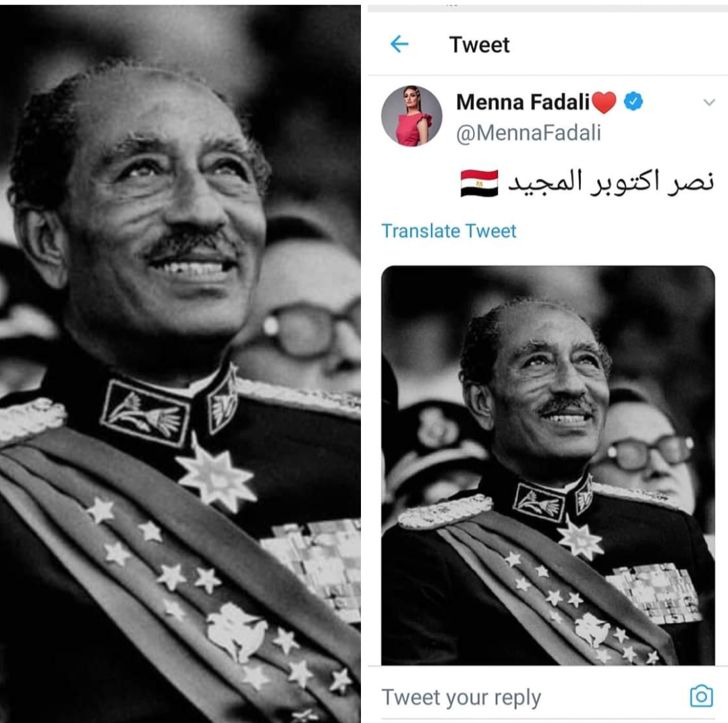728x723 pixels.
Task: Click the @MennaFadali handle
Action: click(528, 133)
